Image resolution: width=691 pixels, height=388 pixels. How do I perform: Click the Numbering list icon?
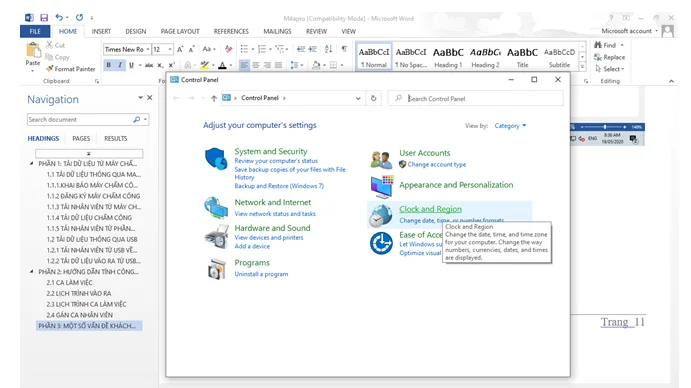[262, 49]
